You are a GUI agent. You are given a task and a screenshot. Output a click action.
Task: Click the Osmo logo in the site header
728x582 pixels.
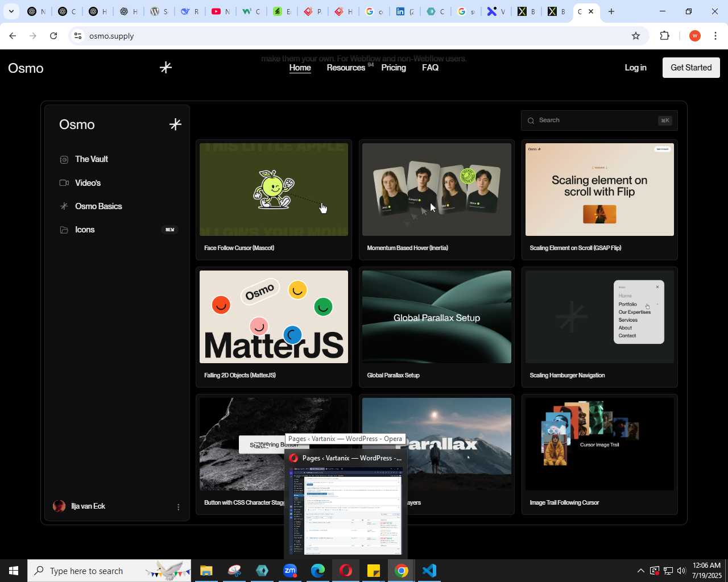(26, 68)
